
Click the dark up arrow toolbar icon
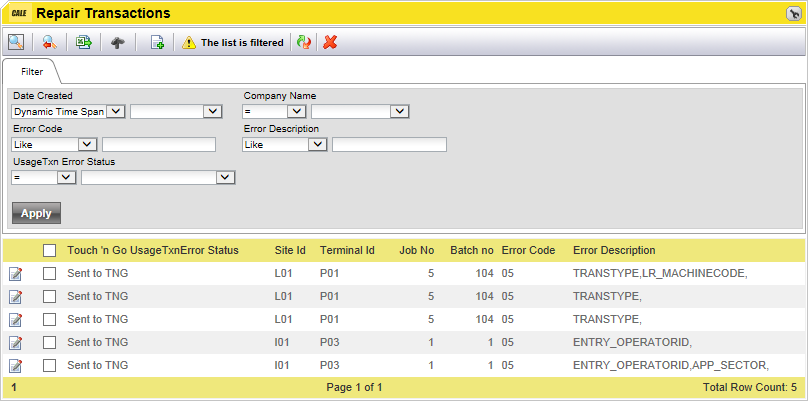(x=118, y=43)
